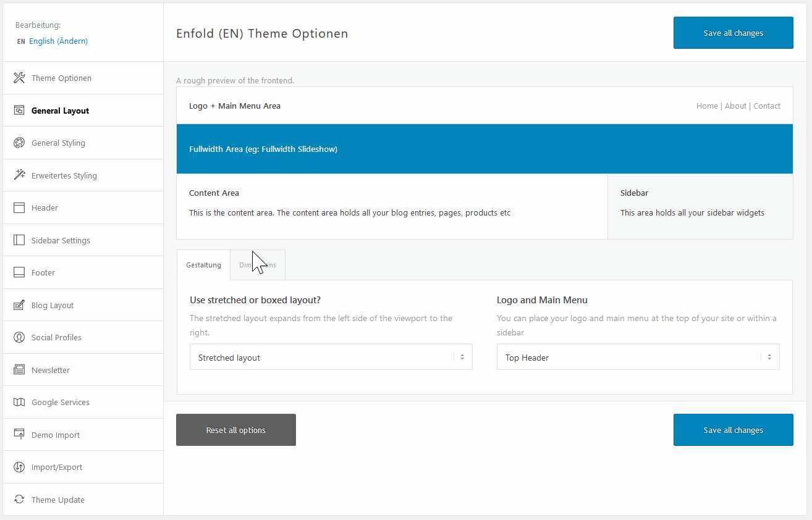Screen dimensions: 812x520
Task: Click the top Save all changes button
Action: pyautogui.click(x=733, y=33)
